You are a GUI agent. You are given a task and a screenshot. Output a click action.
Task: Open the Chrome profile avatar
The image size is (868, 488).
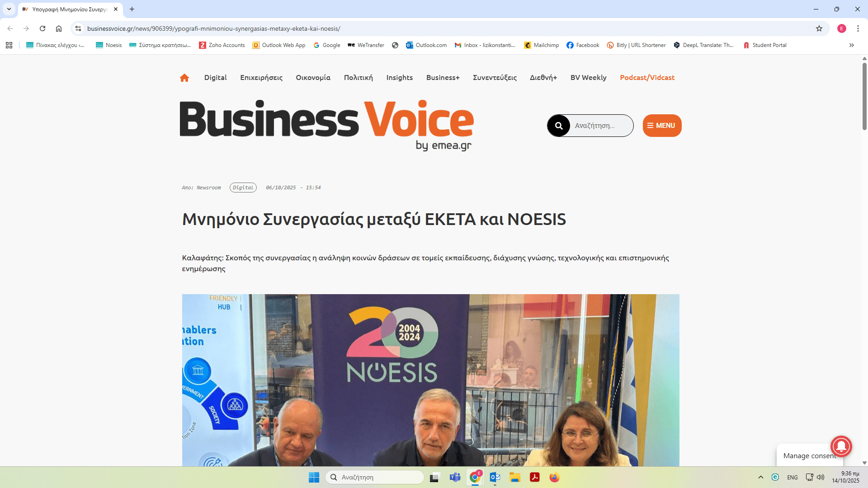842,28
